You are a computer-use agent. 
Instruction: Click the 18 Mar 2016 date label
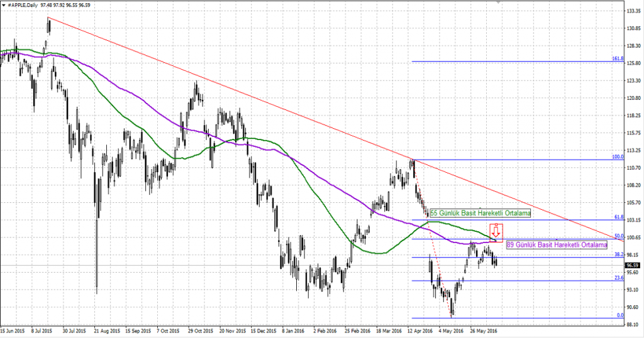click(389, 330)
